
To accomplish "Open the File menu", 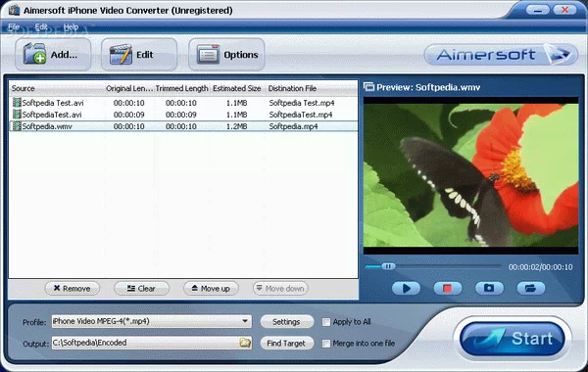I will 14,27.
